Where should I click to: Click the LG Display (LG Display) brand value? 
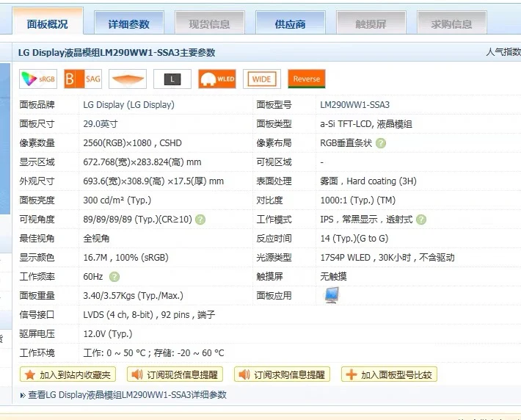[128, 105]
